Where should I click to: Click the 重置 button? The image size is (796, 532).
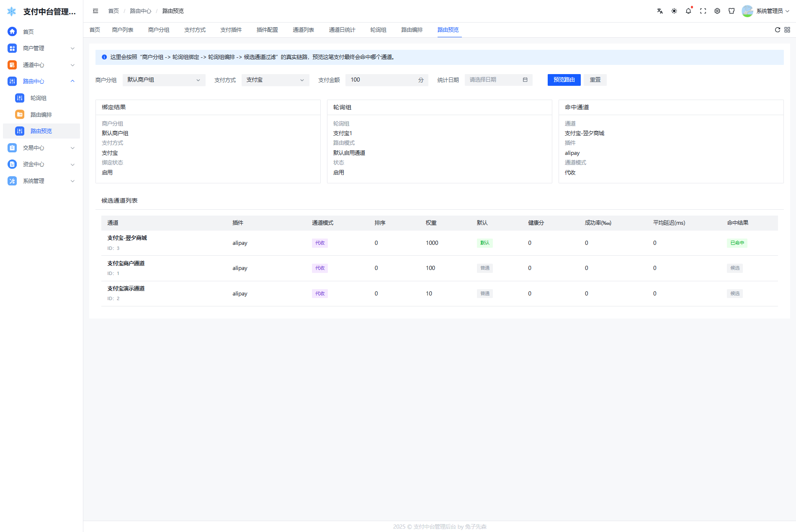pos(595,80)
